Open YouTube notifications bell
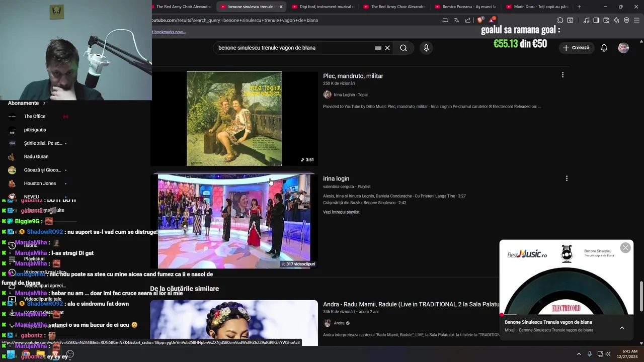The height and width of the screenshot is (362, 644). coord(604,48)
